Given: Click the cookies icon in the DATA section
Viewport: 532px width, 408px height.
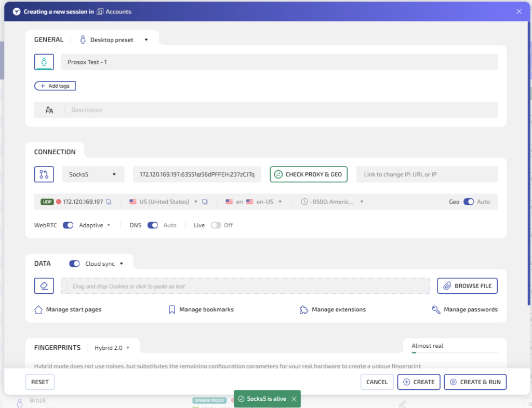Looking at the screenshot, I should pos(44,285).
